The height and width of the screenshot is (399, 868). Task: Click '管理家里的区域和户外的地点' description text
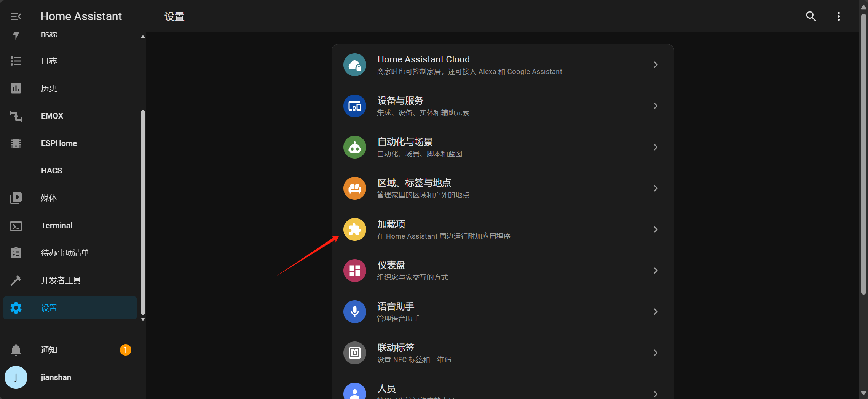423,195
